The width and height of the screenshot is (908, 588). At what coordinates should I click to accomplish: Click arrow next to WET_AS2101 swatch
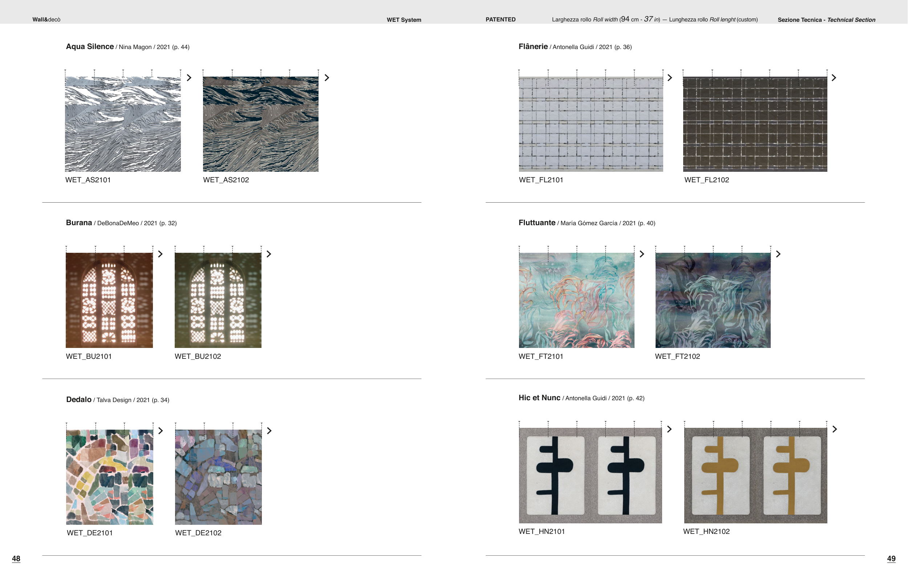189,78
